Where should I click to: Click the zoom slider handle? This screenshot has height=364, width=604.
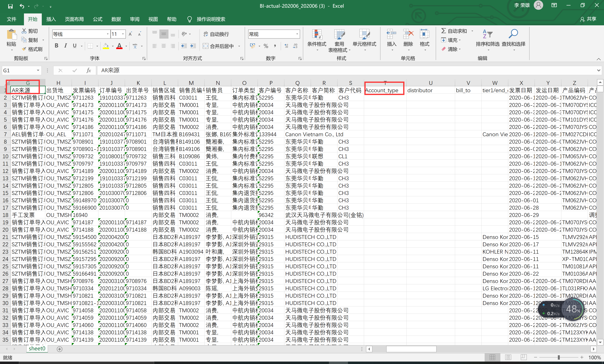click(x=558, y=358)
